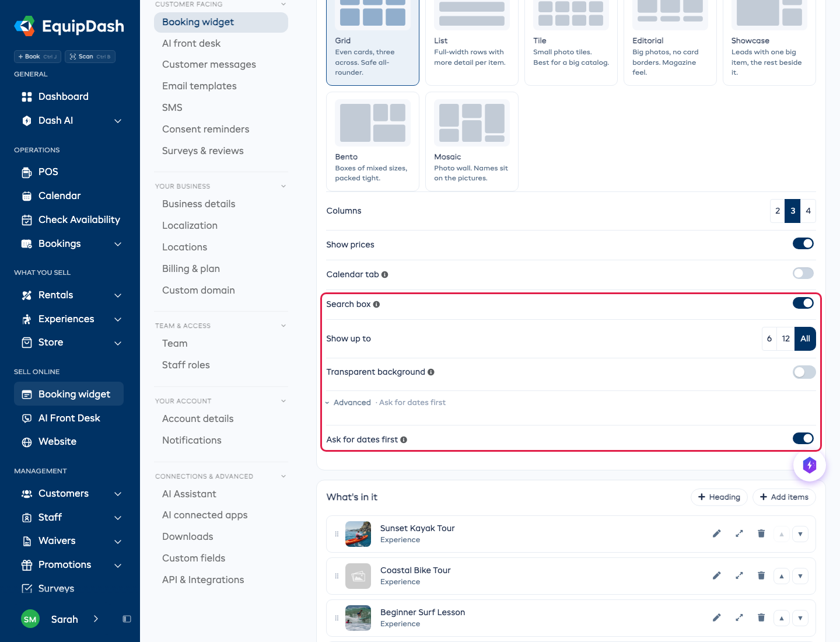The width and height of the screenshot is (840, 642).
Task: Expand the Rentals submenu
Action: [x=118, y=295]
